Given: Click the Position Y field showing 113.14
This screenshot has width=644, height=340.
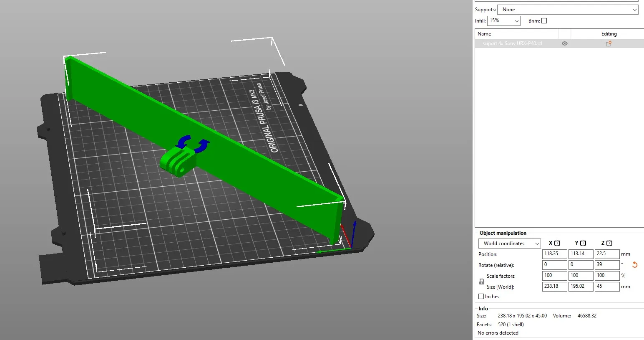Looking at the screenshot, I should pos(581,254).
